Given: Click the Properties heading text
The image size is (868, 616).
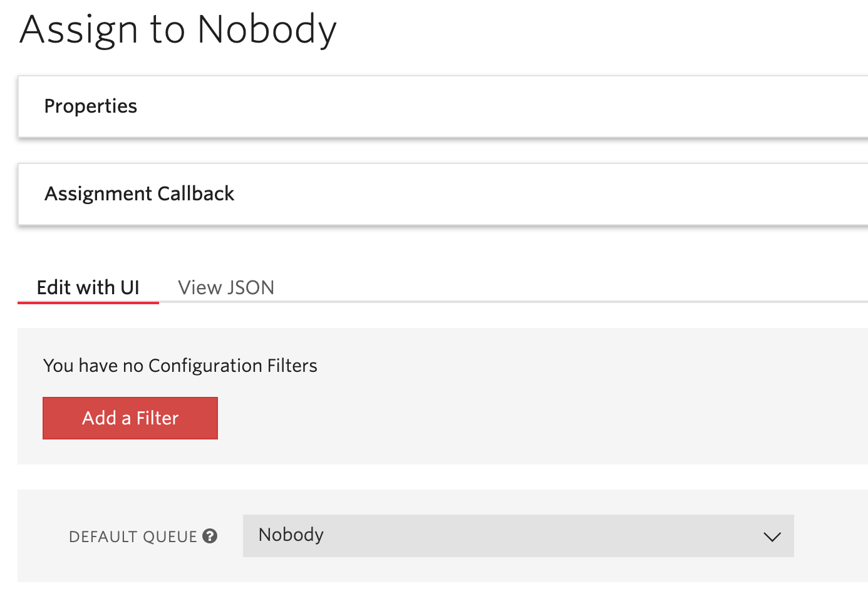Looking at the screenshot, I should click(91, 106).
